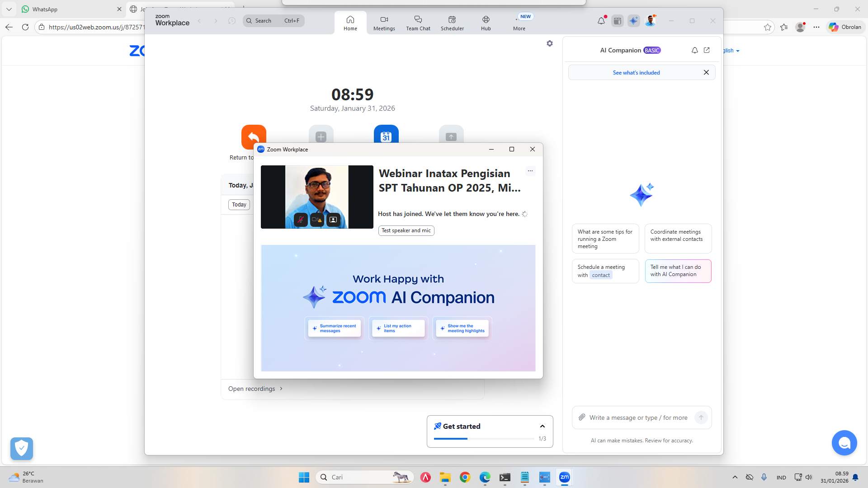Open Zoom app in Windows taskbar
This screenshot has height=488, width=868.
[x=564, y=477]
